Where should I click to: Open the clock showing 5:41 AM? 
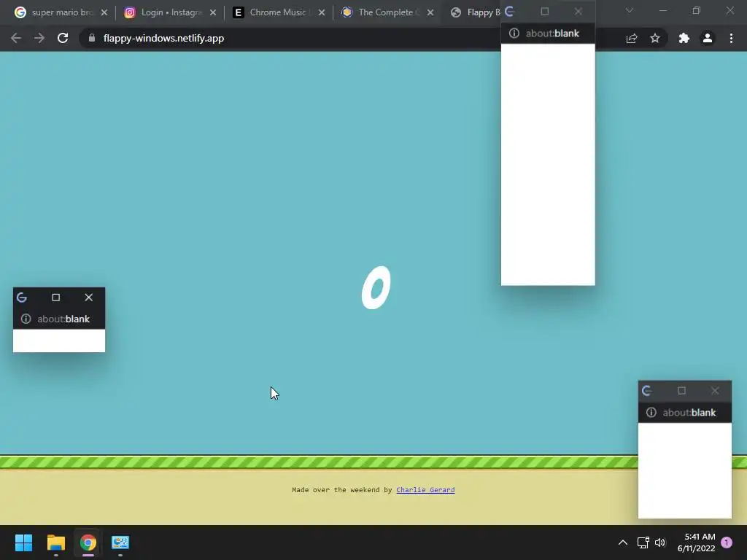click(697, 542)
